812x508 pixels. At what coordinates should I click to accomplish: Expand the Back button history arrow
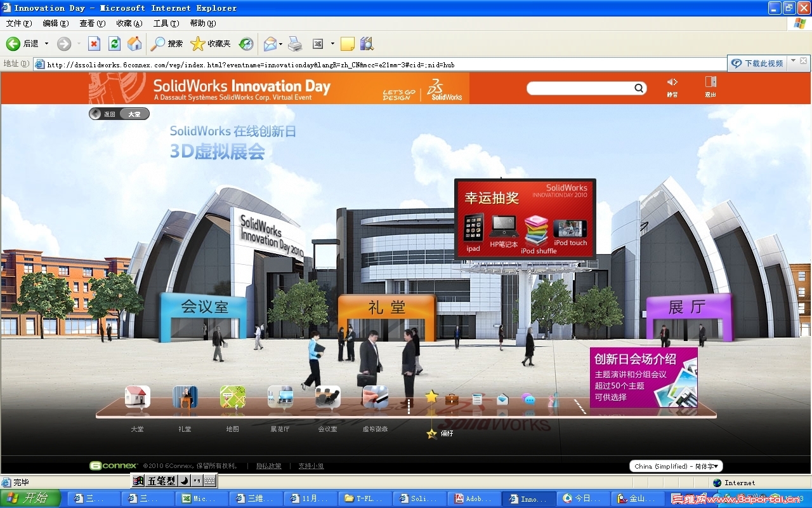coord(46,44)
